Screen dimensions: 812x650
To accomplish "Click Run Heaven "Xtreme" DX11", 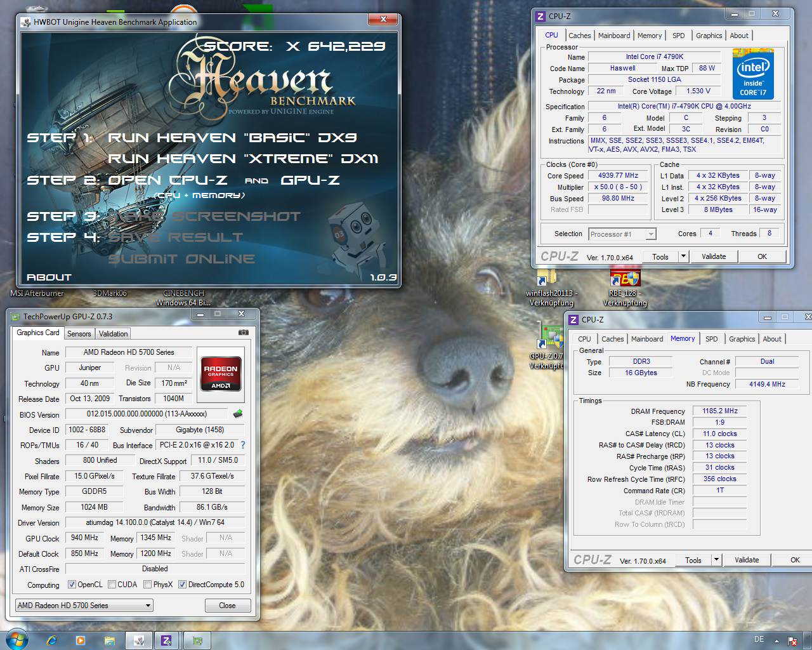I will (243, 159).
